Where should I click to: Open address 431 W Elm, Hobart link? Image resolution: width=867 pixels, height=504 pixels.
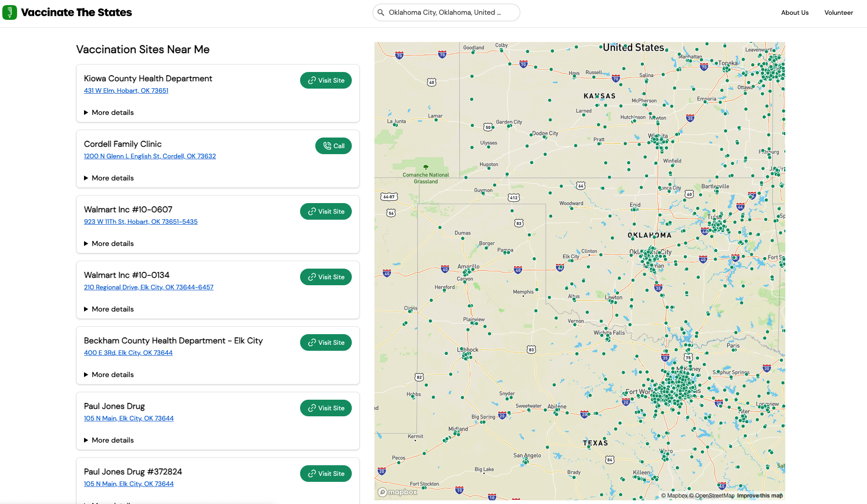[x=126, y=90]
